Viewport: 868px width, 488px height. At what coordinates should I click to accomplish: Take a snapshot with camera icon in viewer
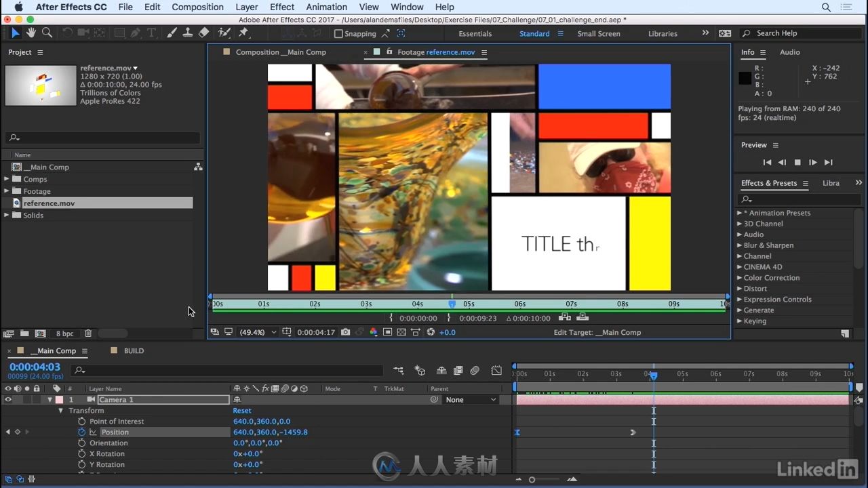(x=346, y=332)
